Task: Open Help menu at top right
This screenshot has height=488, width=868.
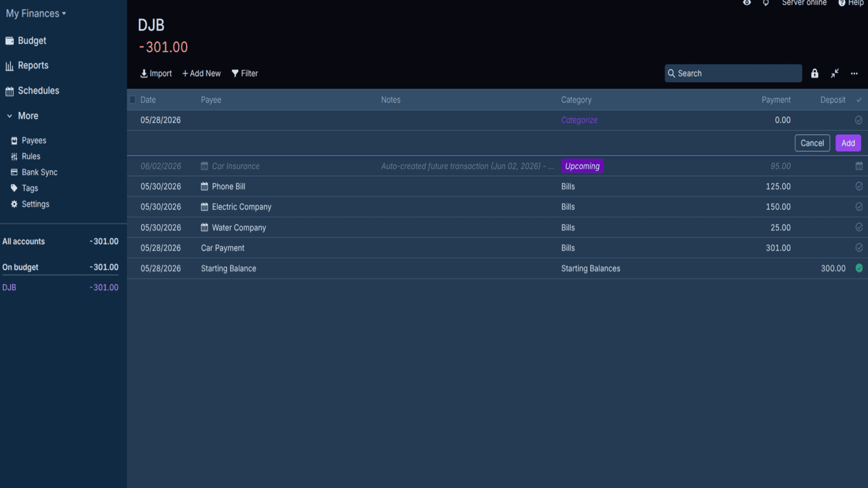Action: [x=851, y=3]
